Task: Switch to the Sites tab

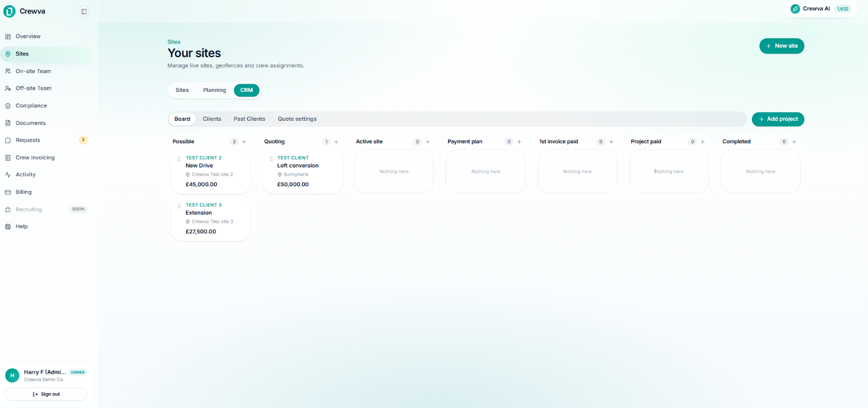Action: [182, 90]
